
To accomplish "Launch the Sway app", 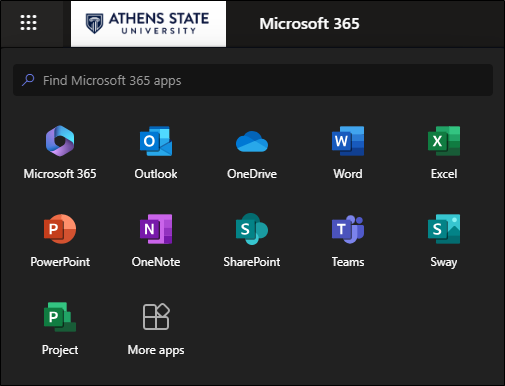I will [x=444, y=229].
